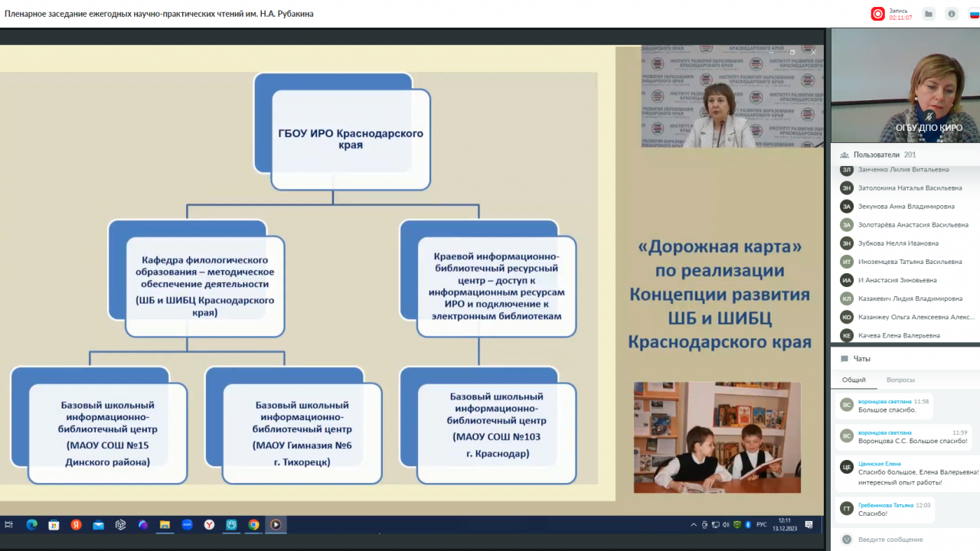The image size is (980, 551).
Task: Open Google Chrome from the taskbar
Action: coord(253,525)
